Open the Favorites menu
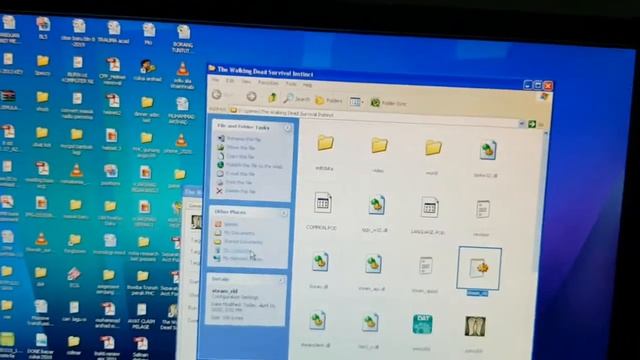 (268, 82)
